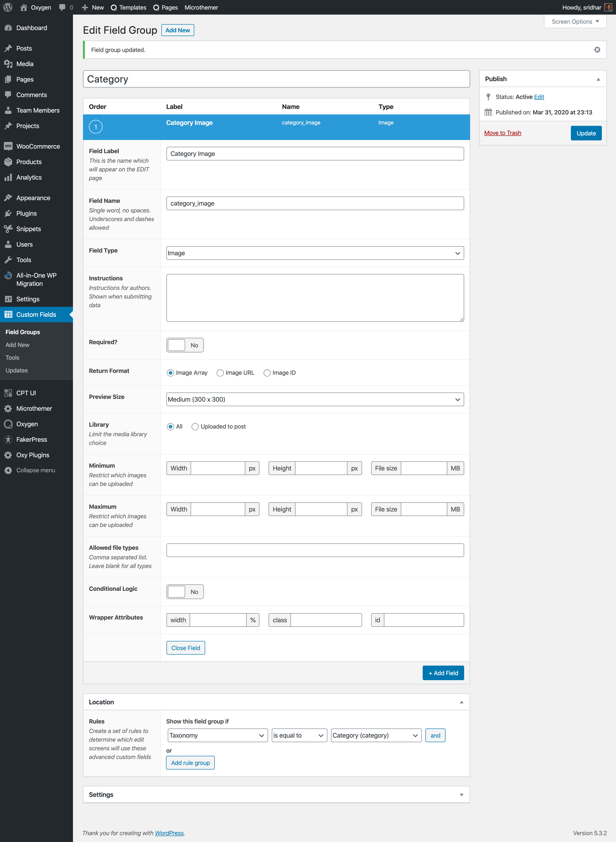Open the Preview Size dropdown
The height and width of the screenshot is (842, 616).
pos(315,400)
